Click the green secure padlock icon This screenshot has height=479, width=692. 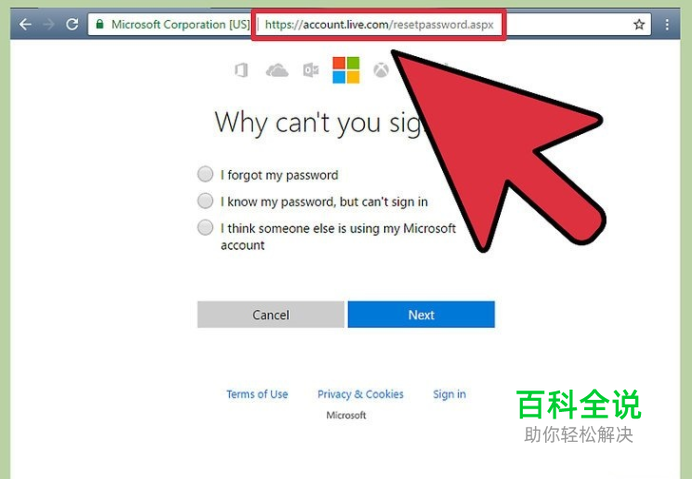[x=100, y=24]
